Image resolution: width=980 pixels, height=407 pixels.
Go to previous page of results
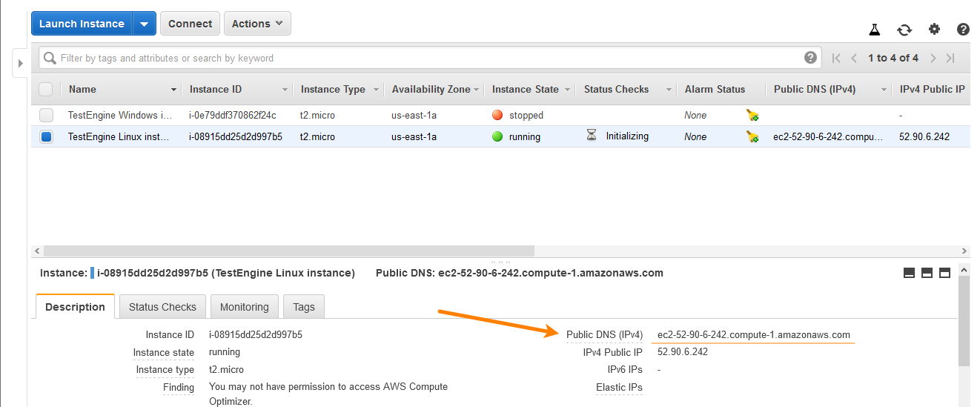pos(854,58)
